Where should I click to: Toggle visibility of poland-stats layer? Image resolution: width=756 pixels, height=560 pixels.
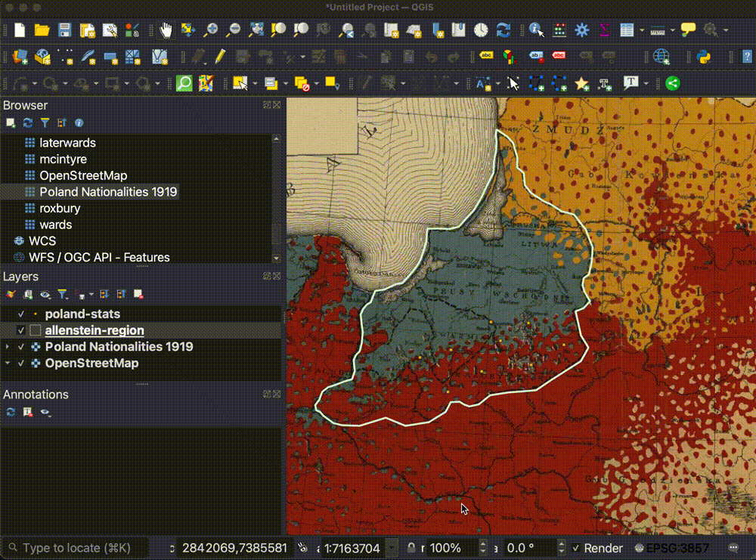20,314
